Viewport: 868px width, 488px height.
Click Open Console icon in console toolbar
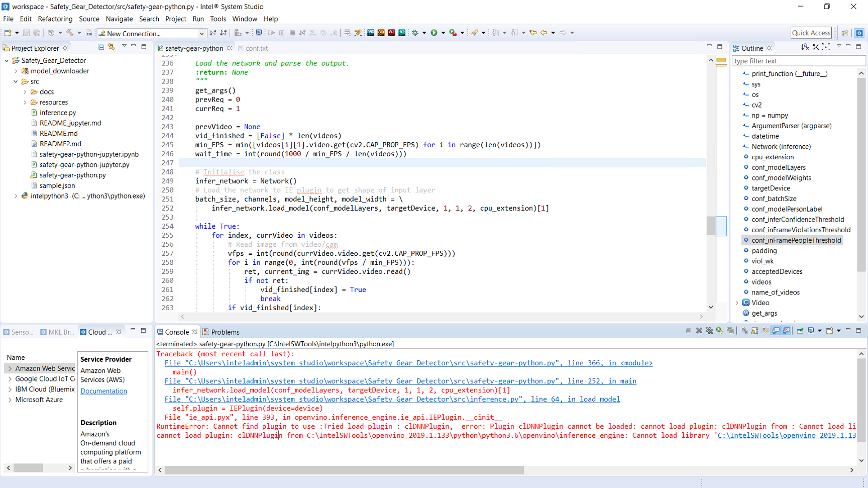(830, 331)
